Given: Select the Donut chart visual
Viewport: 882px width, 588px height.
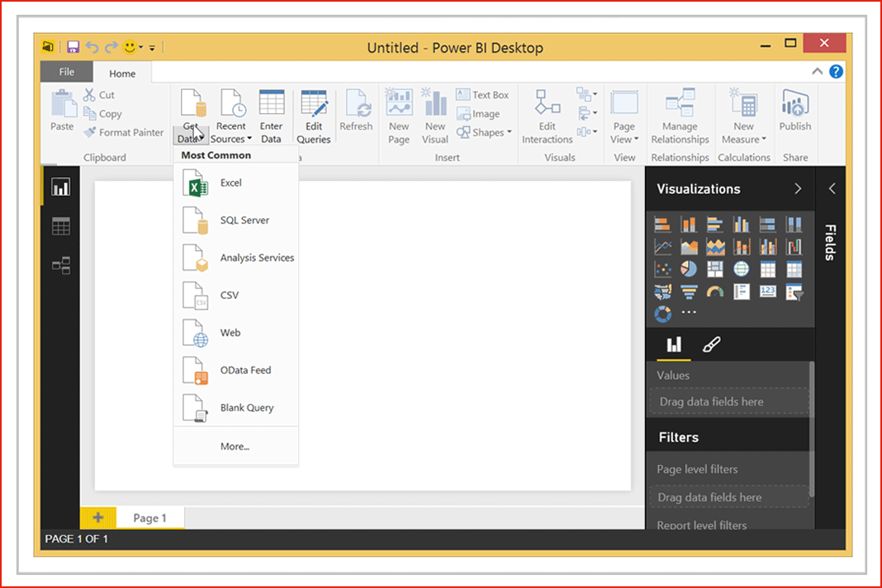Looking at the screenshot, I should point(663,313).
